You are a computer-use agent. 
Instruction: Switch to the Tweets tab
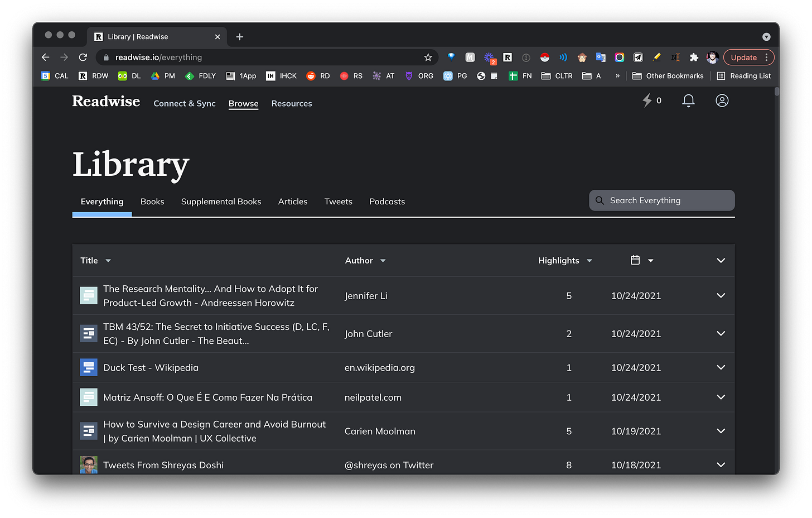(x=339, y=202)
